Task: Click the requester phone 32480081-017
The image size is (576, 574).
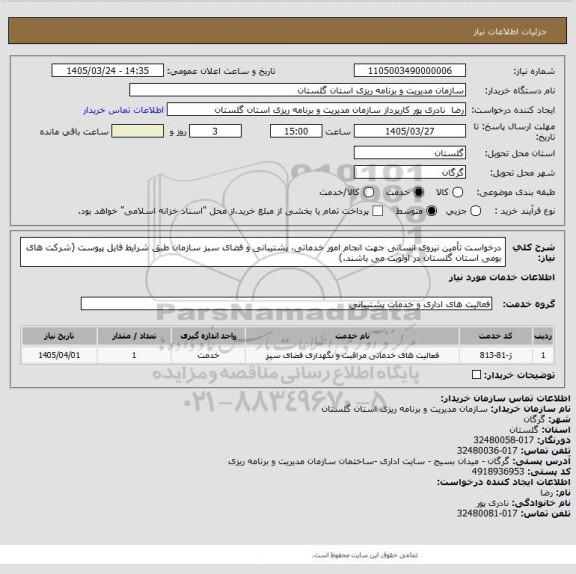Action: (x=487, y=513)
